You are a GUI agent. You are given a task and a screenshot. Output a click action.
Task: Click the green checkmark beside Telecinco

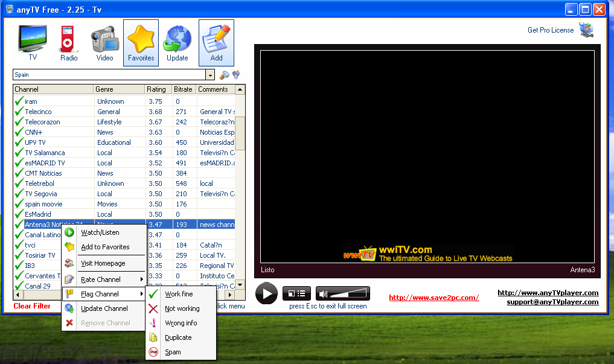(x=19, y=112)
